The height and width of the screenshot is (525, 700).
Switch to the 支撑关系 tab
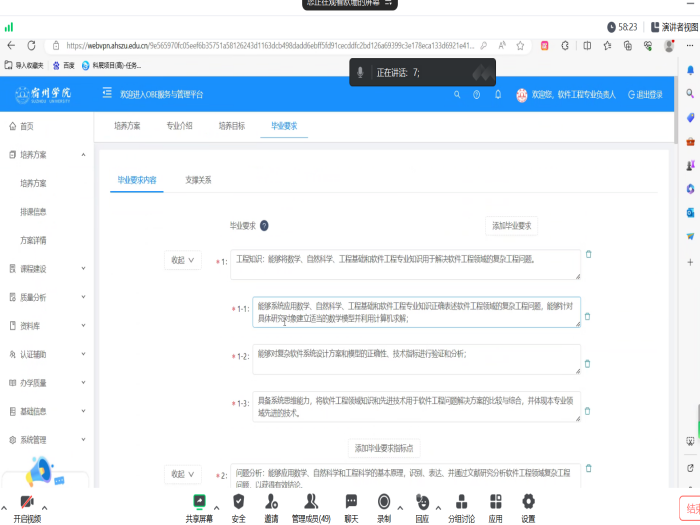pos(198,180)
